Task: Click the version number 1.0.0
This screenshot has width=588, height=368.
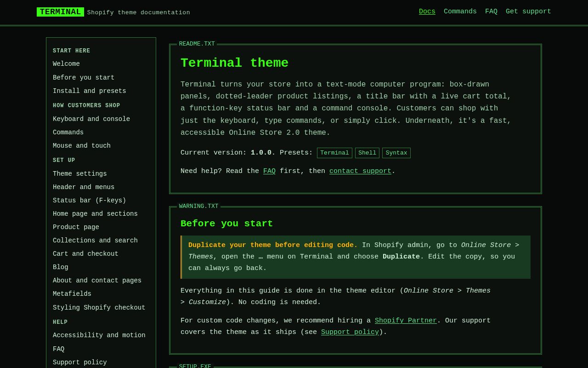Action: (261, 153)
